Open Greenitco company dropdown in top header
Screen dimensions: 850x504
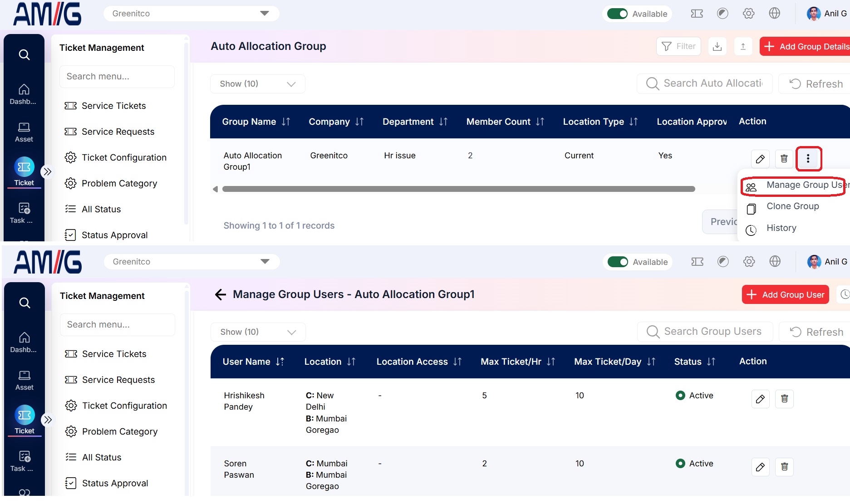tap(191, 14)
